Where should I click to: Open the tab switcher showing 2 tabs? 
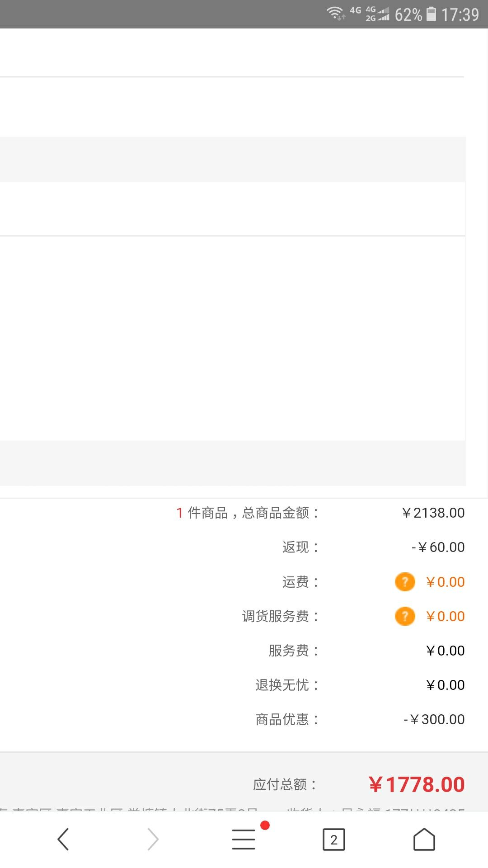(x=333, y=839)
